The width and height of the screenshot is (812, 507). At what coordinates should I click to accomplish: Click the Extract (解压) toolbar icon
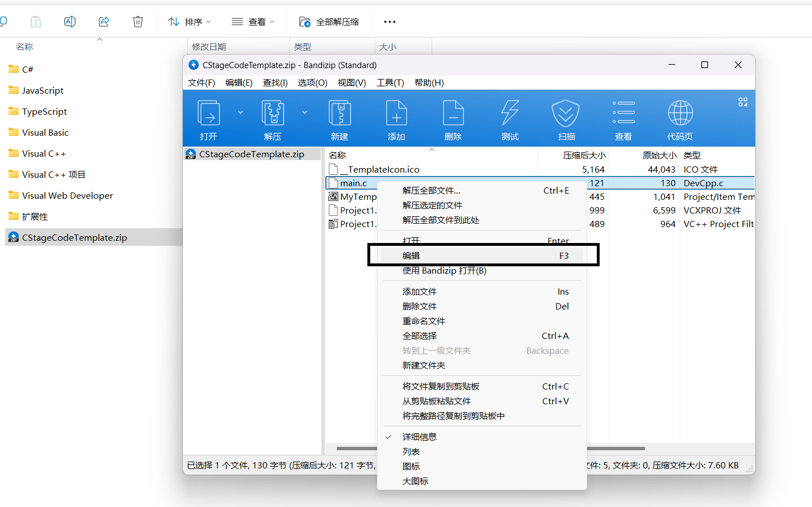273,113
